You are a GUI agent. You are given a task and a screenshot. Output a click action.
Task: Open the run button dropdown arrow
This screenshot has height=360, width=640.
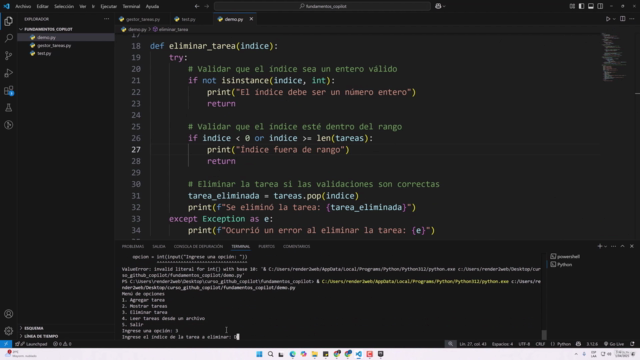click(614, 19)
